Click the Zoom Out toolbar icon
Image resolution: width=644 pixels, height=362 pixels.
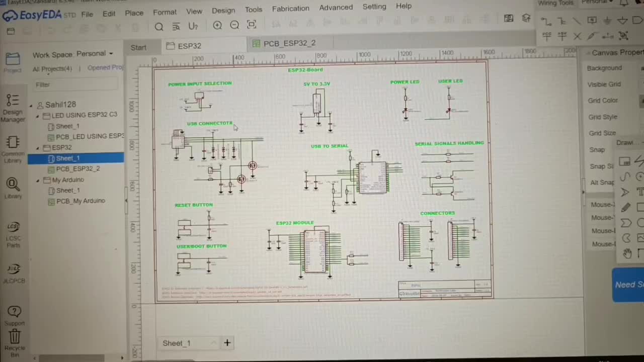pos(234,25)
